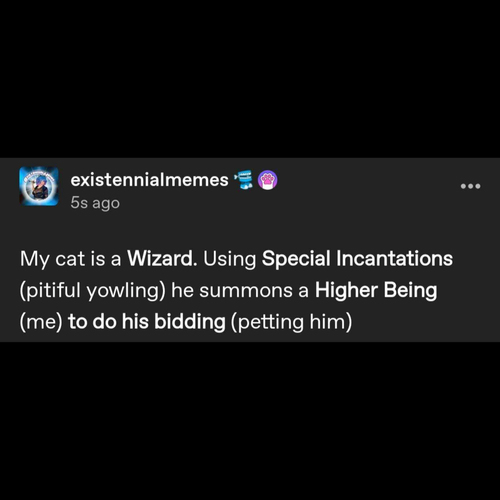Open the existennialmemes avatar
The image size is (500, 500).
(39, 186)
